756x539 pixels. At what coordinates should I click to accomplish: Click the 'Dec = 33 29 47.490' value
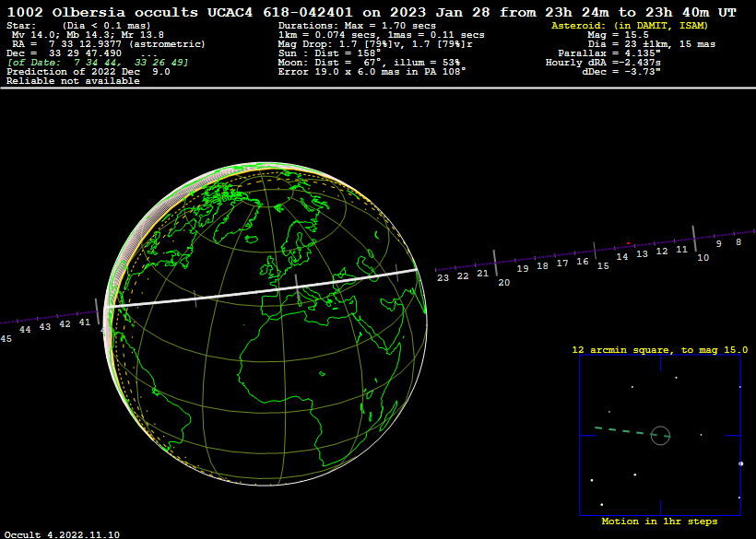tap(64, 53)
